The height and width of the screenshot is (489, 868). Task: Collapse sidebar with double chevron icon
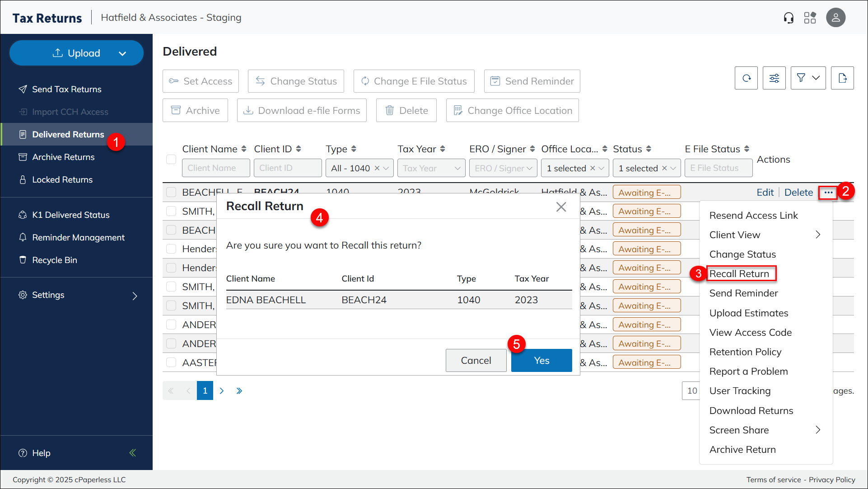point(133,453)
